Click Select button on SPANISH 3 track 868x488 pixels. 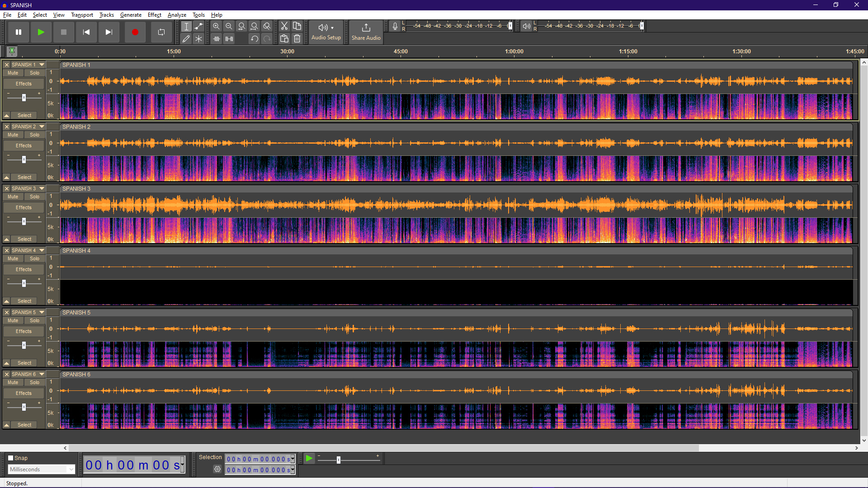coord(24,239)
